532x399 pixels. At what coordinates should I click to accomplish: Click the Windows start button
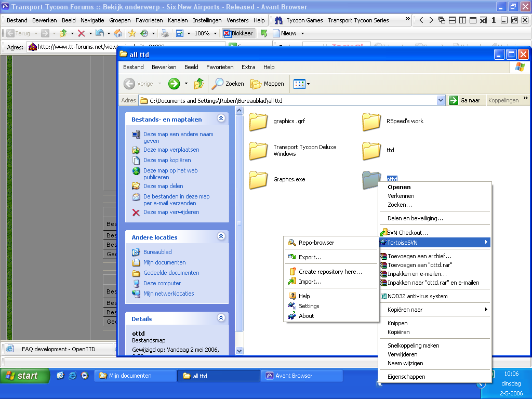(x=25, y=376)
